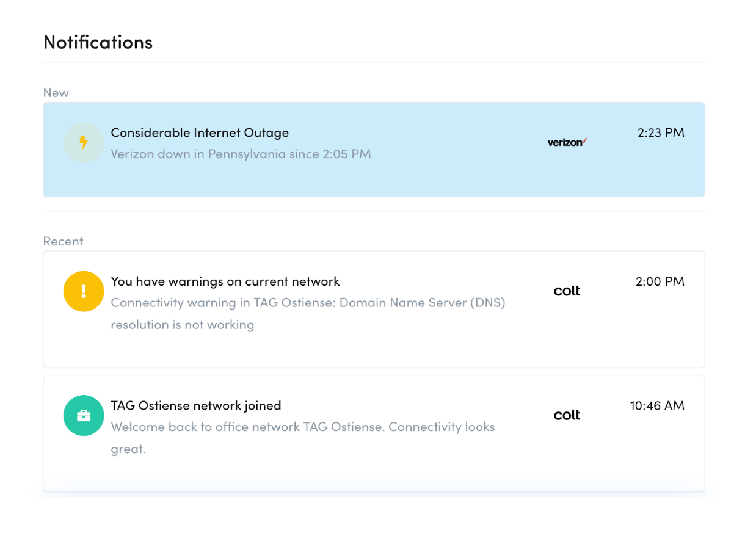The width and height of the screenshot is (756, 547).
Task: Open the warnings on current network notification
Action: coord(374,308)
